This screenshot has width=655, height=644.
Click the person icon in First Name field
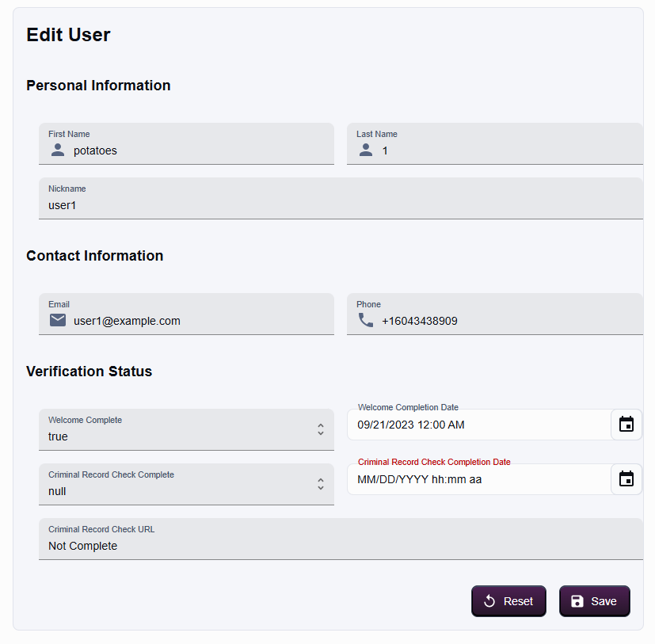pyautogui.click(x=57, y=150)
